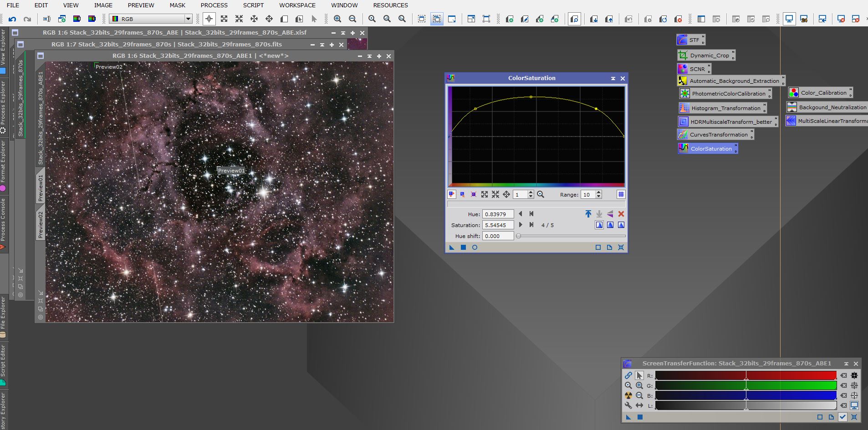Click the blue B channel STF bar
This screenshot has width=868, height=430.
[x=746, y=395]
